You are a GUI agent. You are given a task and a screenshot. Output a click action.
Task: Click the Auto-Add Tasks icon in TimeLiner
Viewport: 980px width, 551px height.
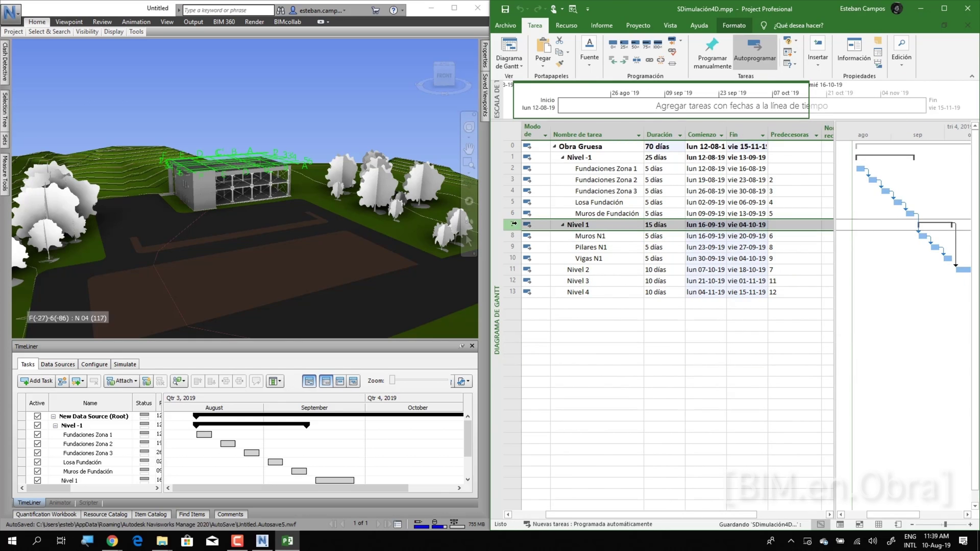(78, 381)
